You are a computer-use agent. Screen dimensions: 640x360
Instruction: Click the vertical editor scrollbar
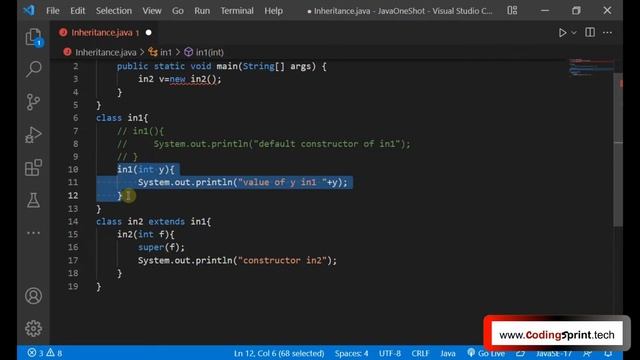[x=618, y=150]
